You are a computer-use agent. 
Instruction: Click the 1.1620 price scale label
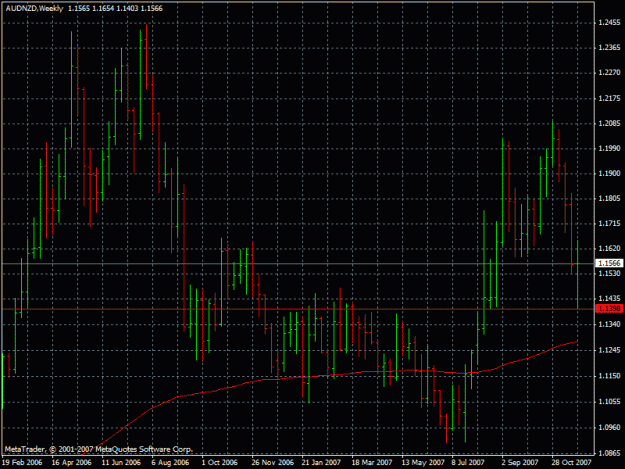pos(609,248)
